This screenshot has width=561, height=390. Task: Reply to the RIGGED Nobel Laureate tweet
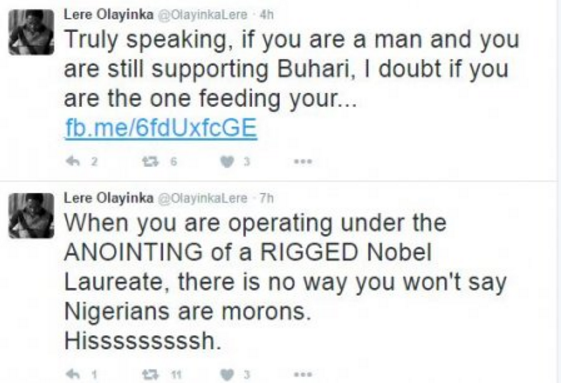[x=73, y=375]
